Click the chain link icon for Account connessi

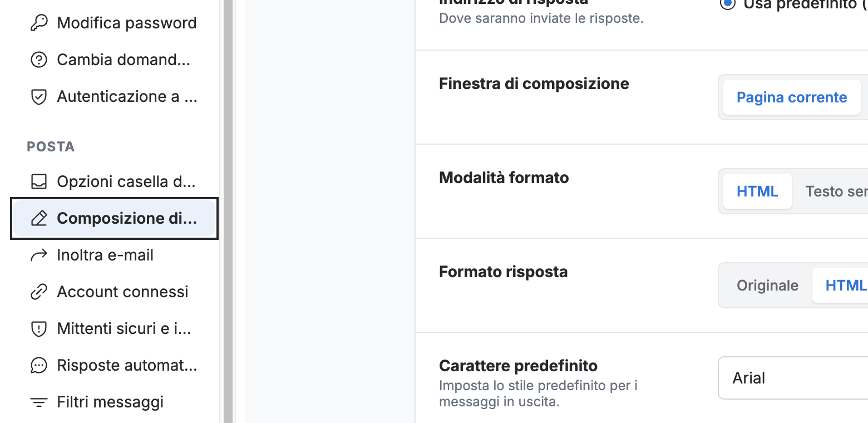click(x=38, y=292)
